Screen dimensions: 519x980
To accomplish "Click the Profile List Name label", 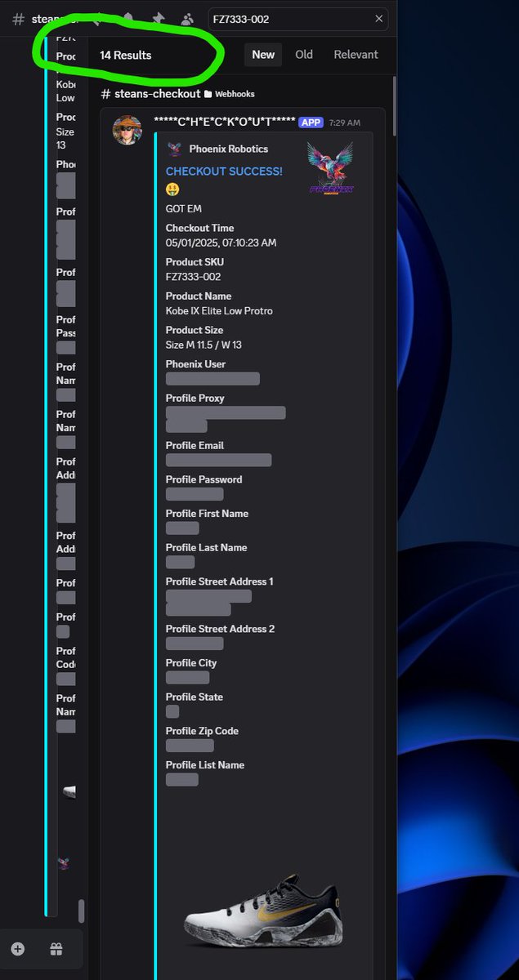I will (x=205, y=765).
